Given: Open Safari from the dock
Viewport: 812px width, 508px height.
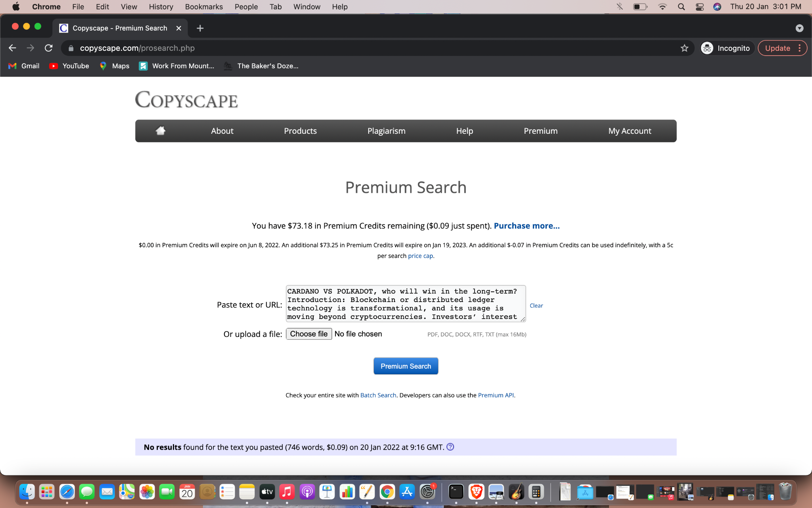Looking at the screenshot, I should click(x=67, y=492).
